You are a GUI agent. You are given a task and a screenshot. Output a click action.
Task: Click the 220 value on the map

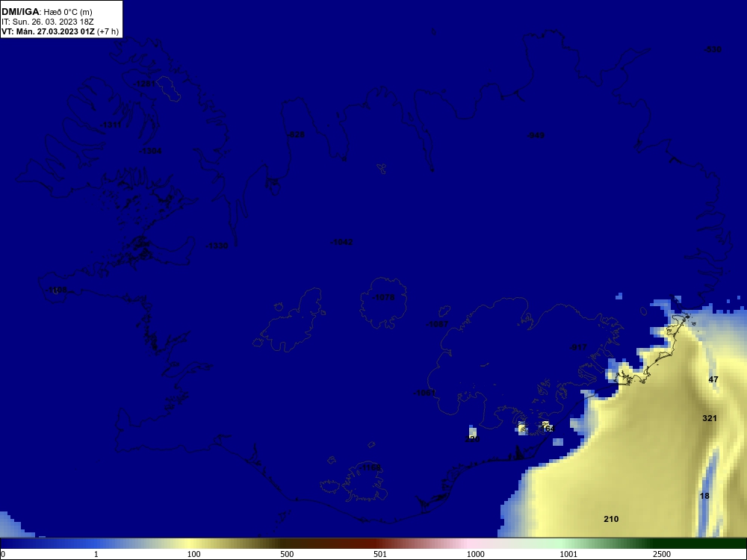(472, 439)
